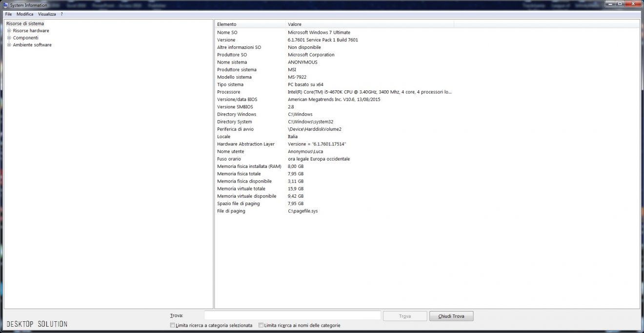Click the MS-7922 model value

(298, 77)
